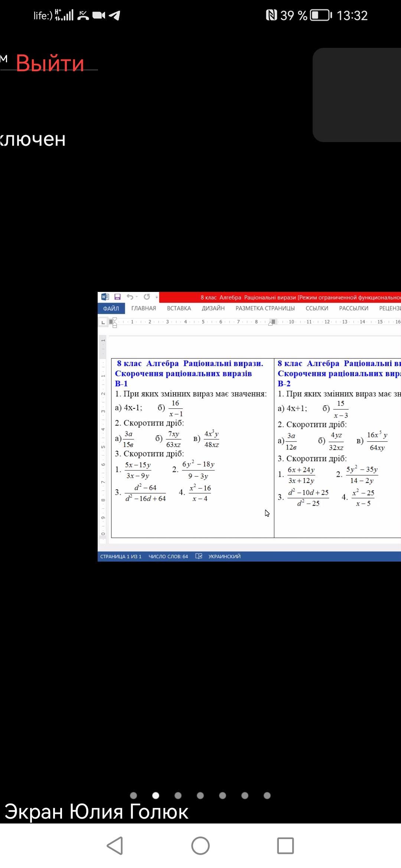Click '1. При яких змінних вираз має значення:' in В-1

(191, 394)
